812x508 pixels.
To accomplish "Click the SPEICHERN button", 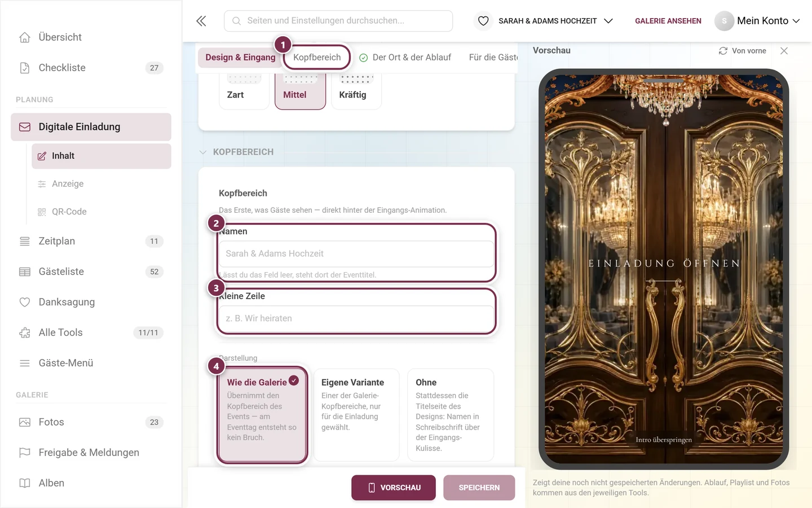I will tap(479, 488).
